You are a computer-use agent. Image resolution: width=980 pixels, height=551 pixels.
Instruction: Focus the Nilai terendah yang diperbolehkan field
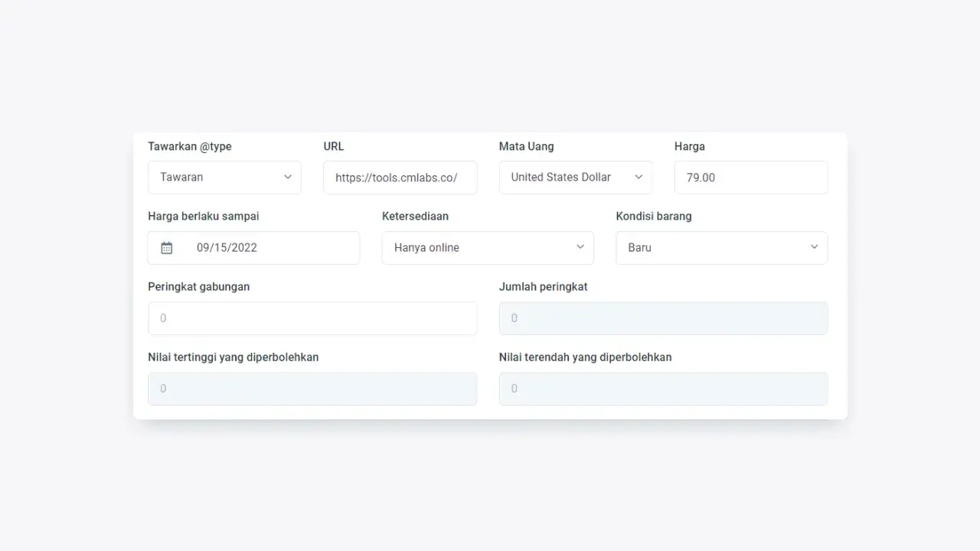663,389
